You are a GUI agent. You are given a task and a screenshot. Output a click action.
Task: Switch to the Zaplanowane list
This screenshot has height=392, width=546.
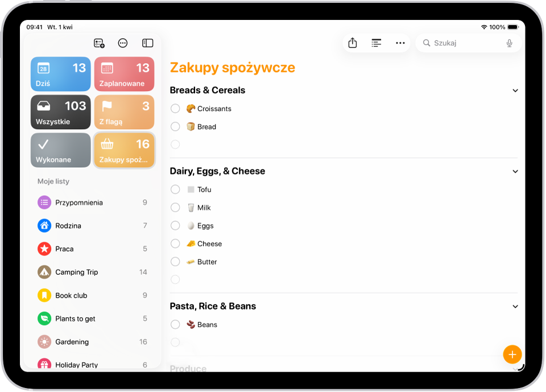(124, 74)
